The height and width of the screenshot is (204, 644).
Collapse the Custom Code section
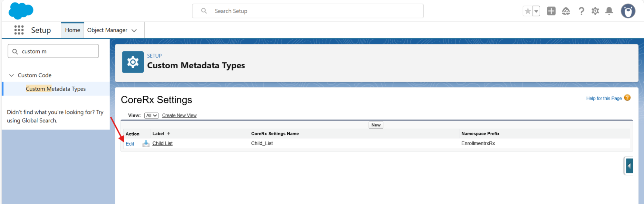point(12,75)
